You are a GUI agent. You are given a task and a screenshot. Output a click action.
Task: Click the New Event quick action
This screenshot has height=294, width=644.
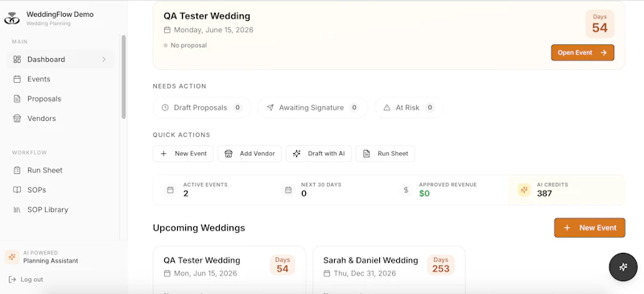(184, 153)
